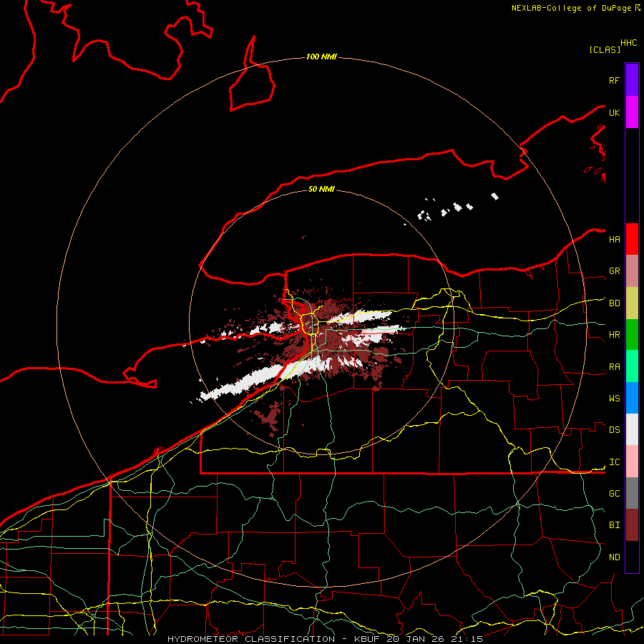Pick the WS blue legend swatch
Screen dimensions: 644x644
click(x=632, y=398)
